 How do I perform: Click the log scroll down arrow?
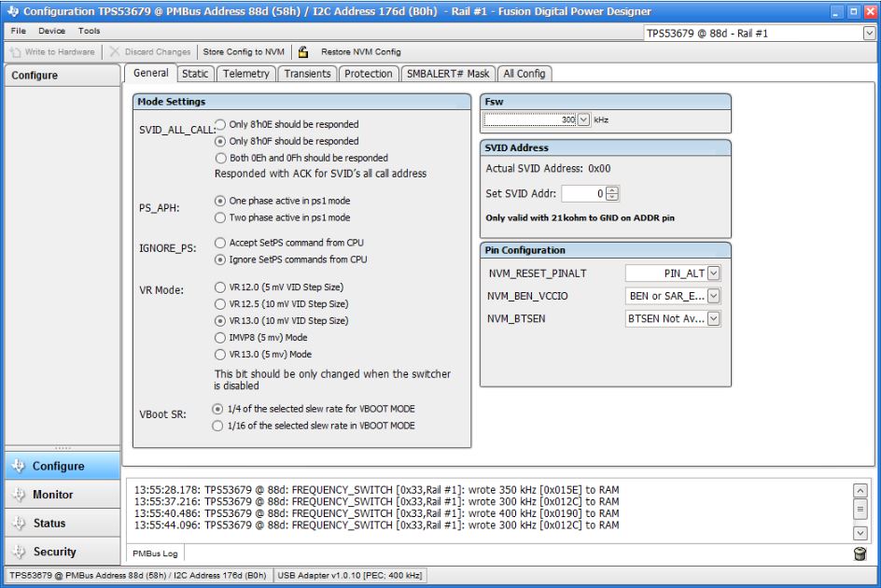860,532
